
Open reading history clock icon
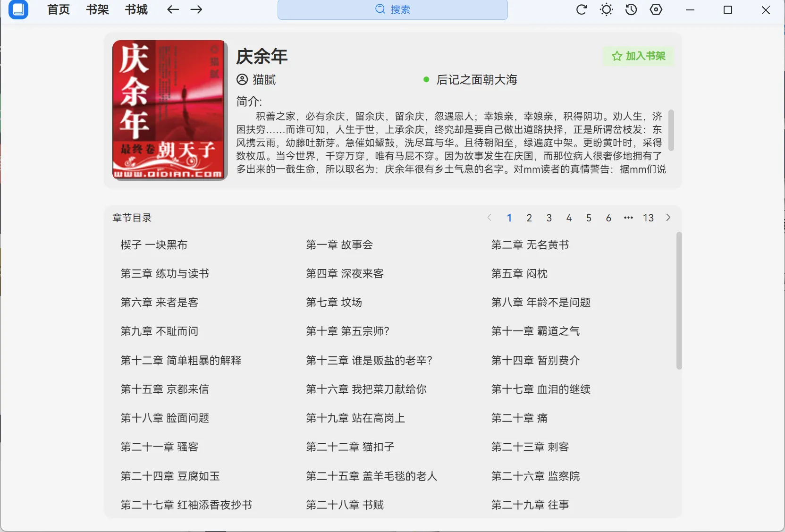pyautogui.click(x=631, y=9)
